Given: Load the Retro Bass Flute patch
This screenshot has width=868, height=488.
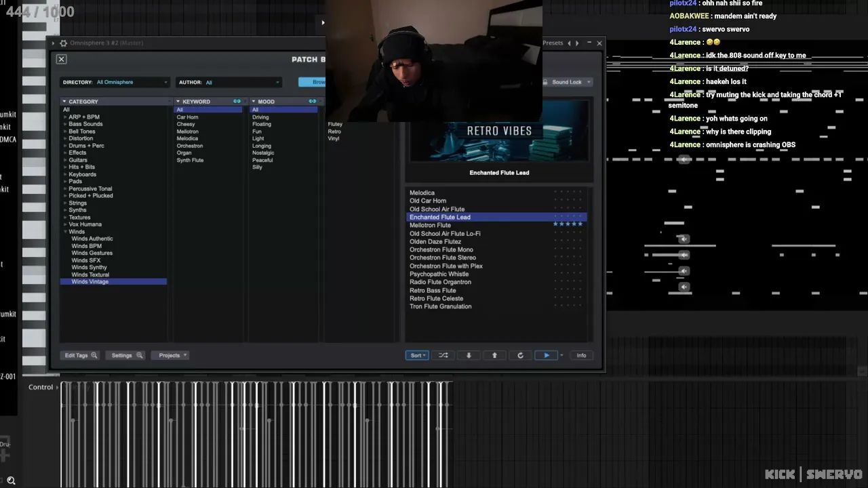Looking at the screenshot, I should pos(433,291).
